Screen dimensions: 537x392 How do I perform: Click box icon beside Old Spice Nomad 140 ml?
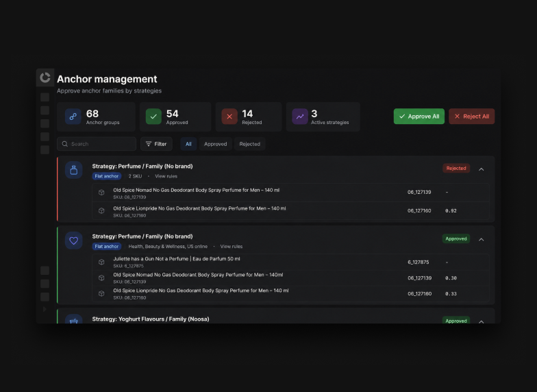101,193
